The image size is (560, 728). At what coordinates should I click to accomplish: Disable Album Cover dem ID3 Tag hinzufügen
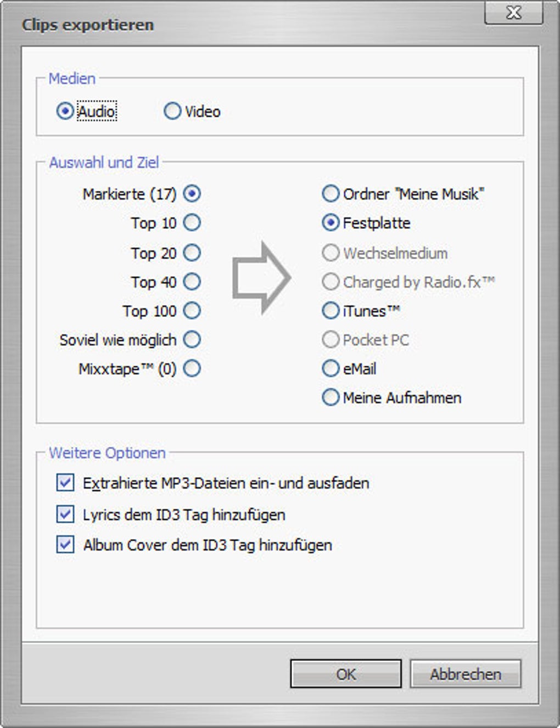pyautogui.click(x=65, y=545)
